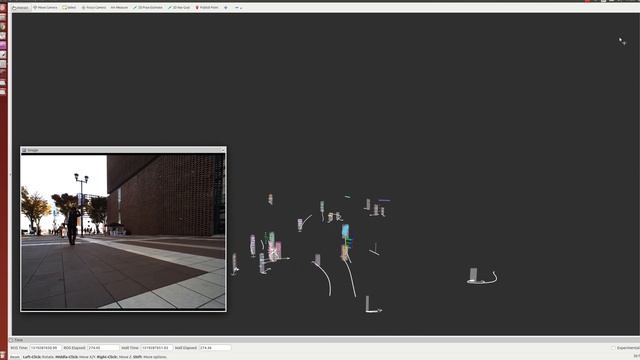Image resolution: width=640 pixels, height=360 pixels.
Task: Select the Interact tool
Action: (x=20, y=7)
